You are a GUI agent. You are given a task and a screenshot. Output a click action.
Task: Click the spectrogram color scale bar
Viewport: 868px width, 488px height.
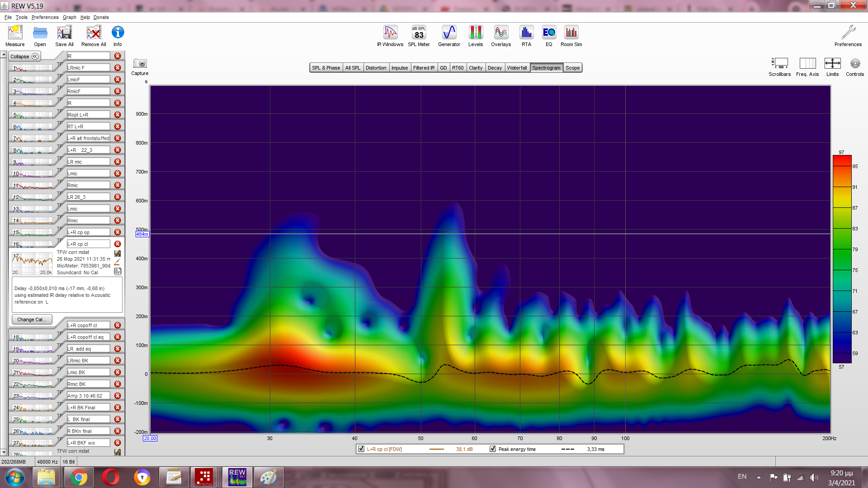[x=842, y=259]
